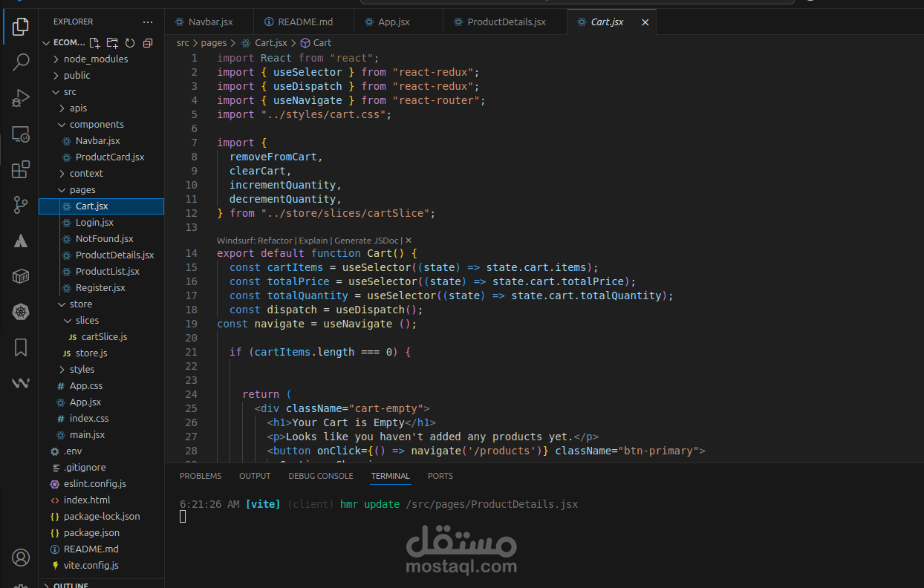This screenshot has width=924, height=588.
Task: Click the New File icon in Explorer
Action: 94,43
